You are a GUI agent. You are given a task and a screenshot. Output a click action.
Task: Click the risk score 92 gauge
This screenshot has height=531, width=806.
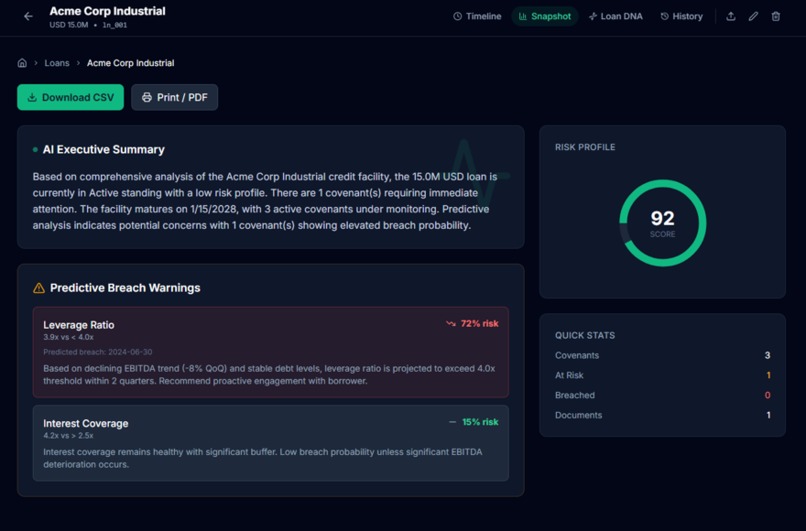point(663,223)
